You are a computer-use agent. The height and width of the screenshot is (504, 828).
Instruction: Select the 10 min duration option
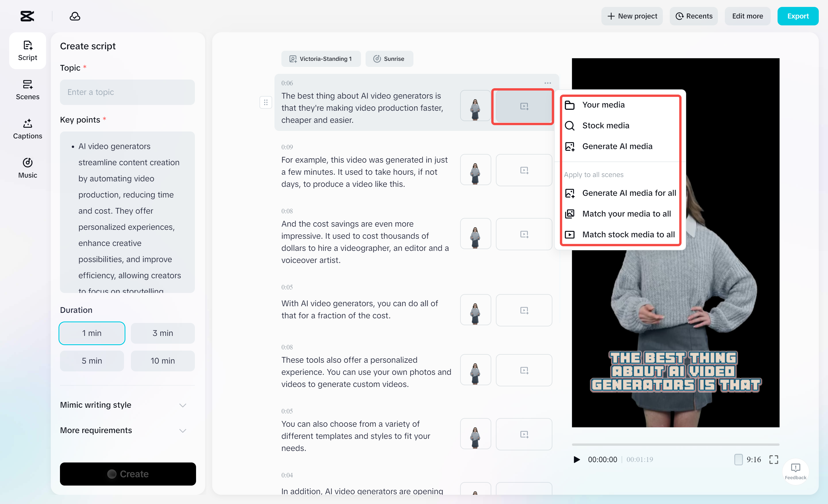(x=163, y=361)
